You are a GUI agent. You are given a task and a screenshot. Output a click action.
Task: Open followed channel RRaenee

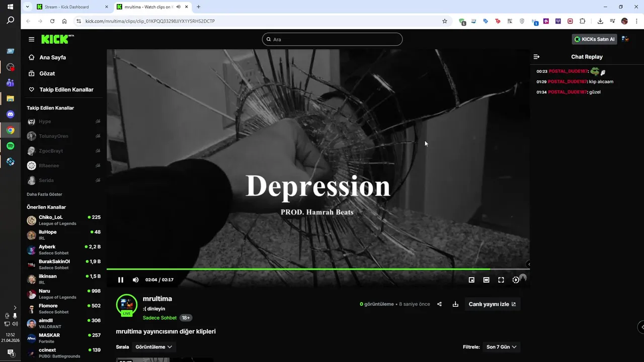point(64,165)
